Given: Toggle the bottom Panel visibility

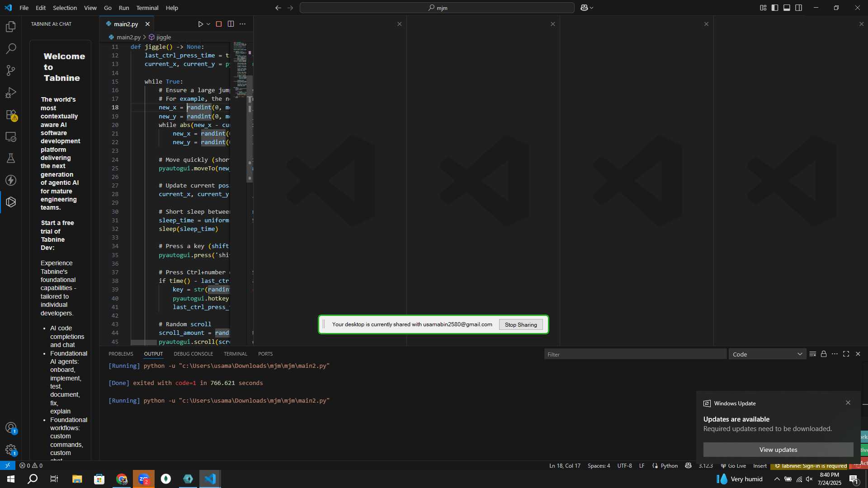Looking at the screenshot, I should 787,8.
